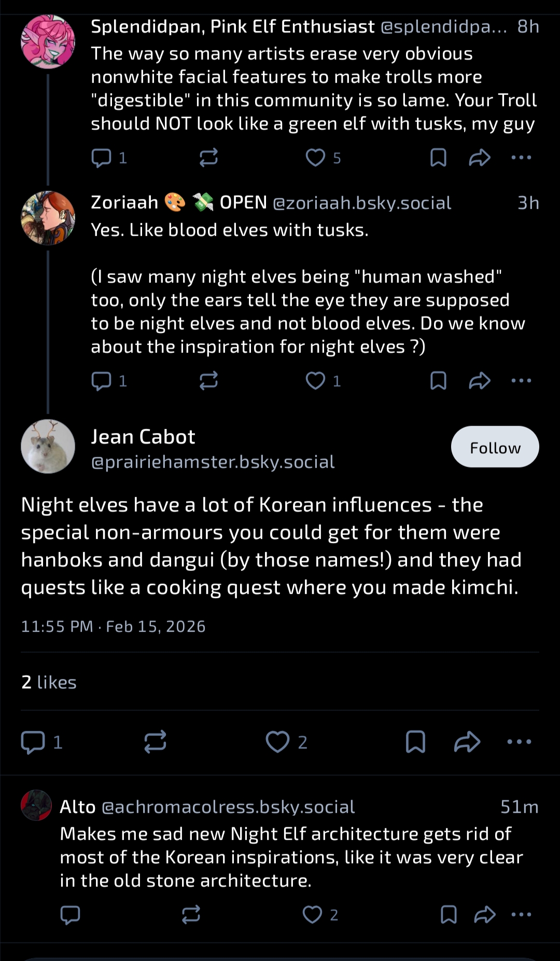
Task: Like Zoriaah's post about night elves
Action: pyautogui.click(x=315, y=381)
